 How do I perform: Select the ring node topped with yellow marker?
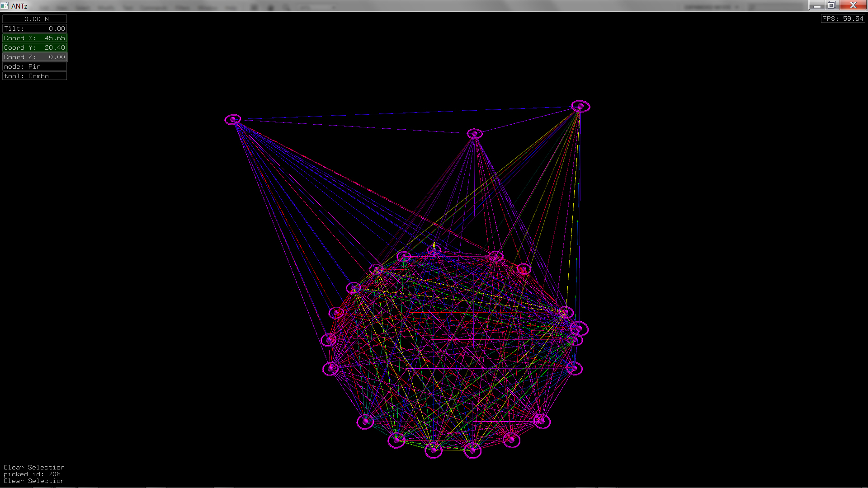pyautogui.click(x=434, y=249)
